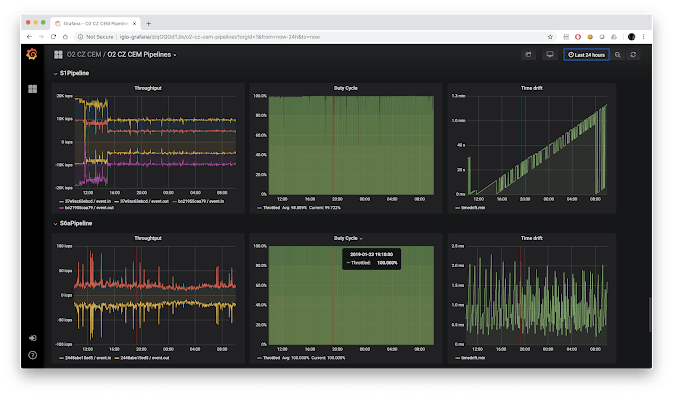Reload the page with browser reload icon
Viewport: 673px width, 396px height.
(53, 37)
